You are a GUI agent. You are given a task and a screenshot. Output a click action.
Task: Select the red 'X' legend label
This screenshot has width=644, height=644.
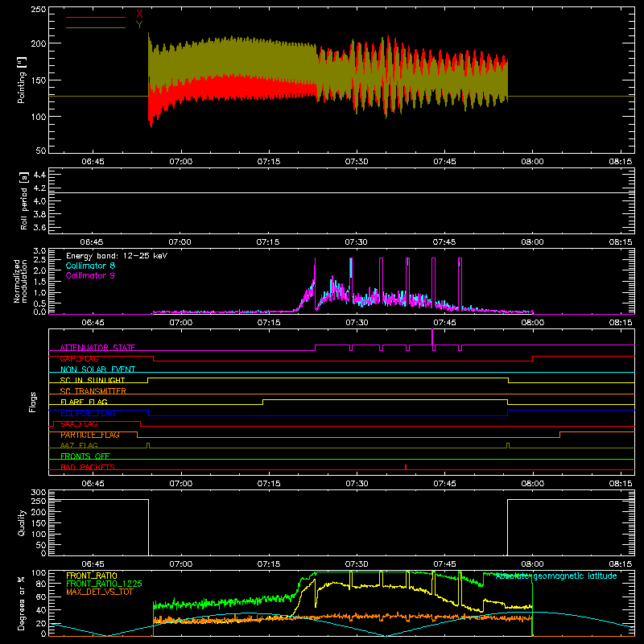coord(139,14)
